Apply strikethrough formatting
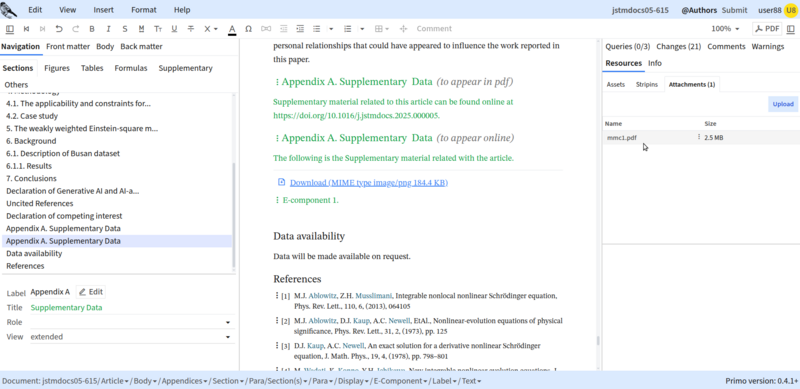Image resolution: width=800 pixels, height=389 pixels. point(191,29)
